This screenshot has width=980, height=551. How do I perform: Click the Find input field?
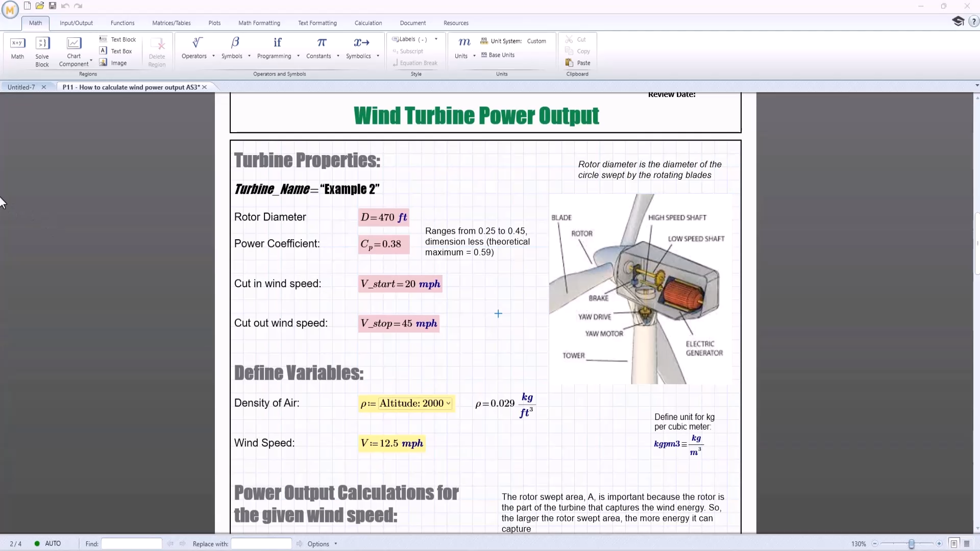(x=132, y=544)
